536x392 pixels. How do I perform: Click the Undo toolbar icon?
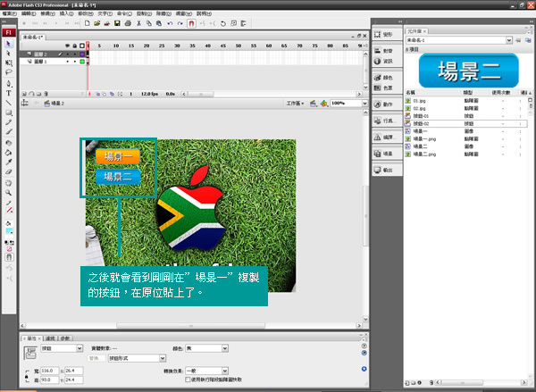click(170, 23)
